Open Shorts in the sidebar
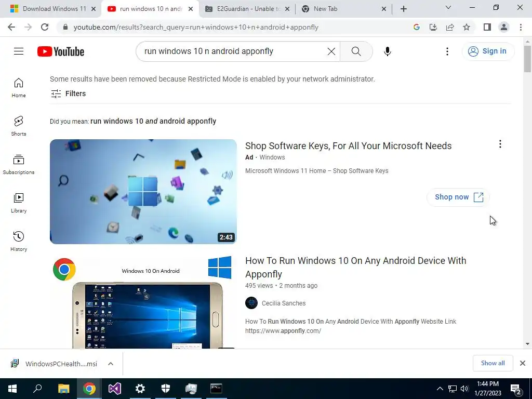Screen dimensions: 532x399 [19, 126]
